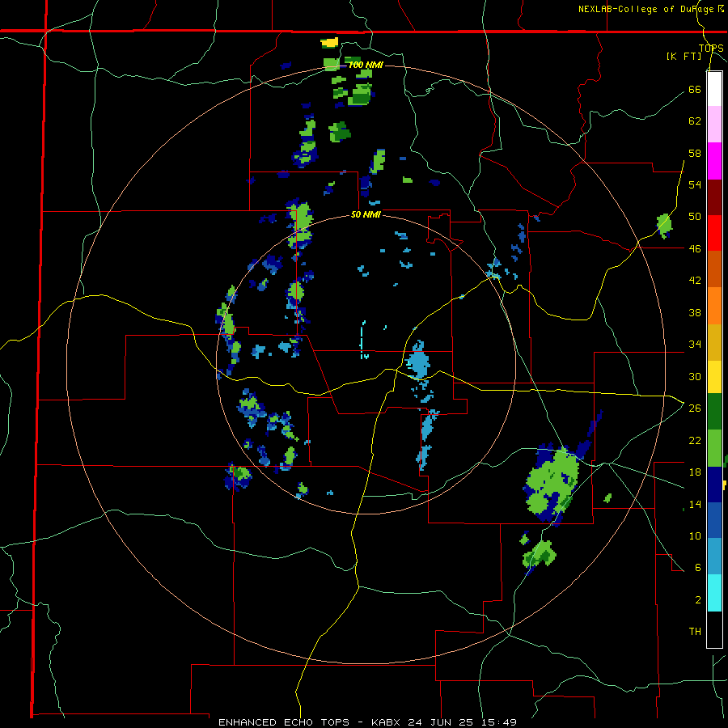This screenshot has width=728, height=728.
Task: Select the 34 legend value
Action: click(695, 345)
